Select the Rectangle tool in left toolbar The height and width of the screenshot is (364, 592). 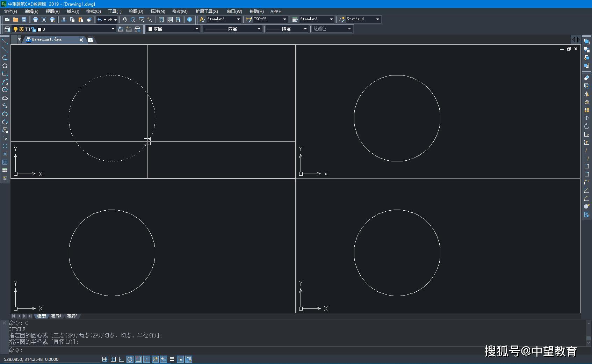5,74
